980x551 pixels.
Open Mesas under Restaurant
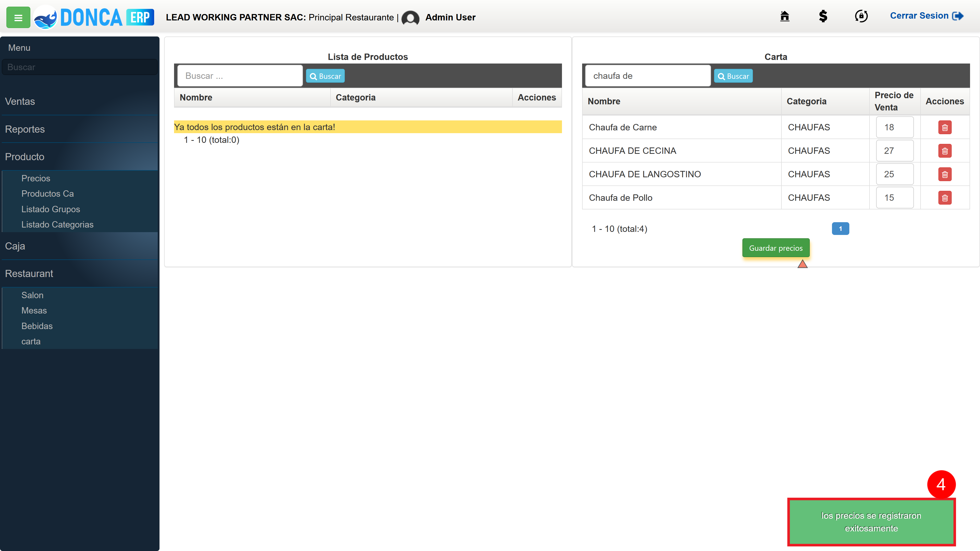coord(34,310)
